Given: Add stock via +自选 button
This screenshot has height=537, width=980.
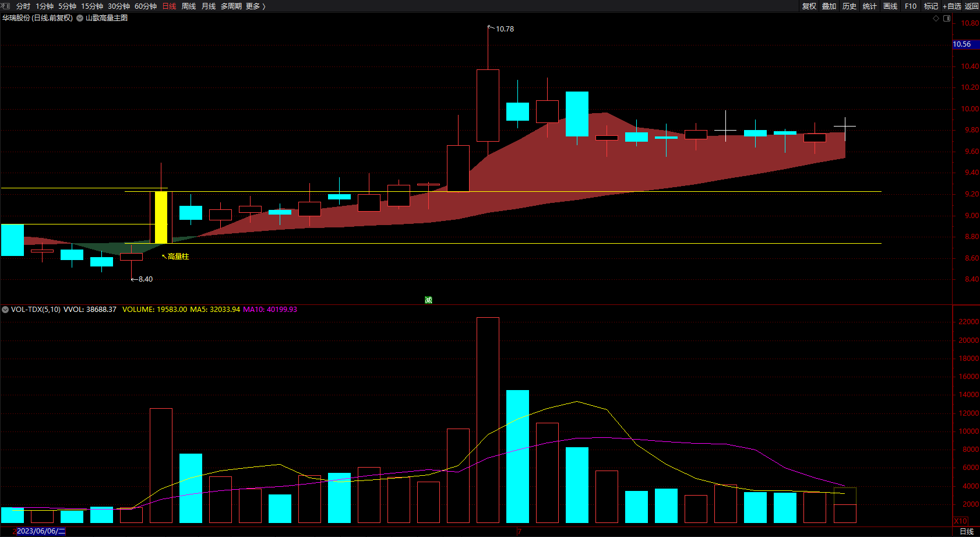Looking at the screenshot, I should (x=952, y=6).
